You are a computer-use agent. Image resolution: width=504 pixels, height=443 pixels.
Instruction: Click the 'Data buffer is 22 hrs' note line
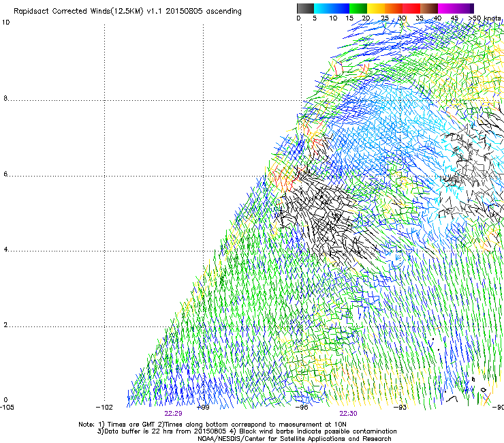[x=247, y=431]
